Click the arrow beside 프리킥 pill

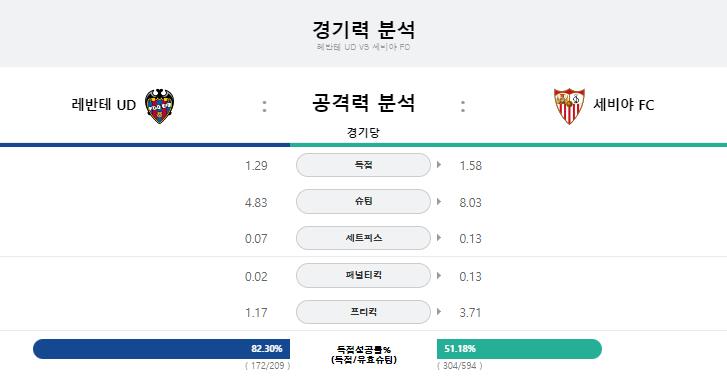point(439,312)
